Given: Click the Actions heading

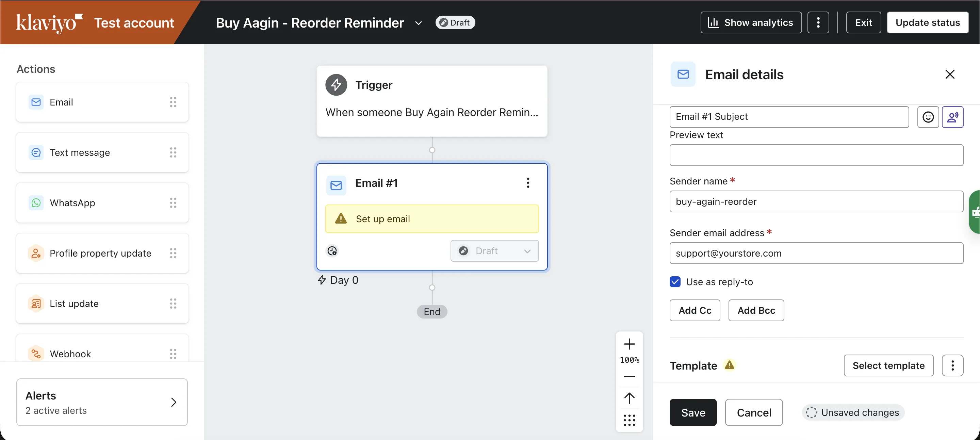Looking at the screenshot, I should (x=36, y=69).
